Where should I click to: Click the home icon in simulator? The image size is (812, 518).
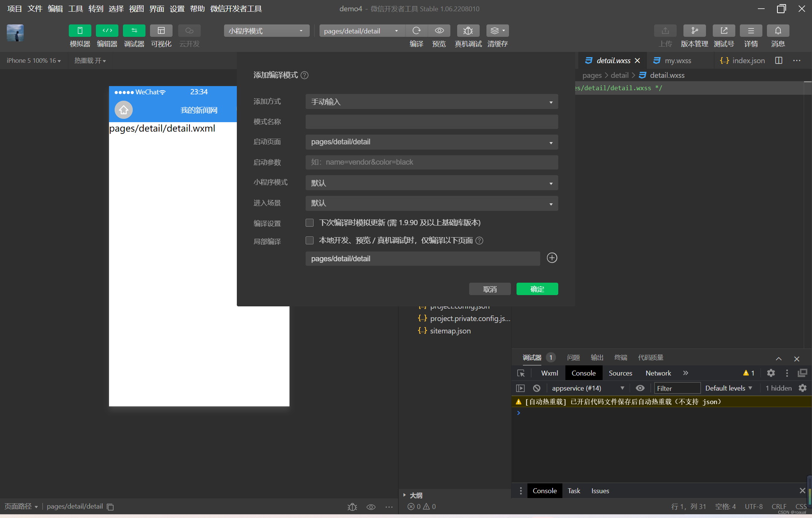(124, 110)
